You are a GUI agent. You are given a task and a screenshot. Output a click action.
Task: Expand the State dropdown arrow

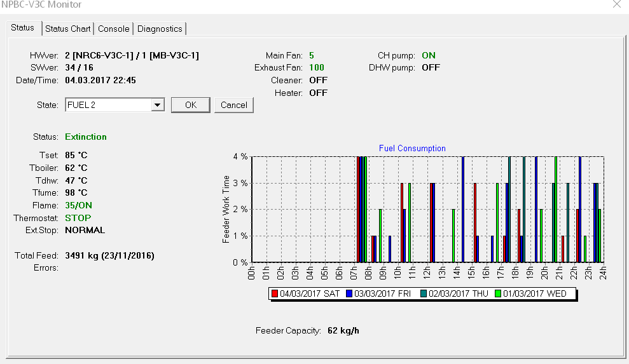(158, 105)
